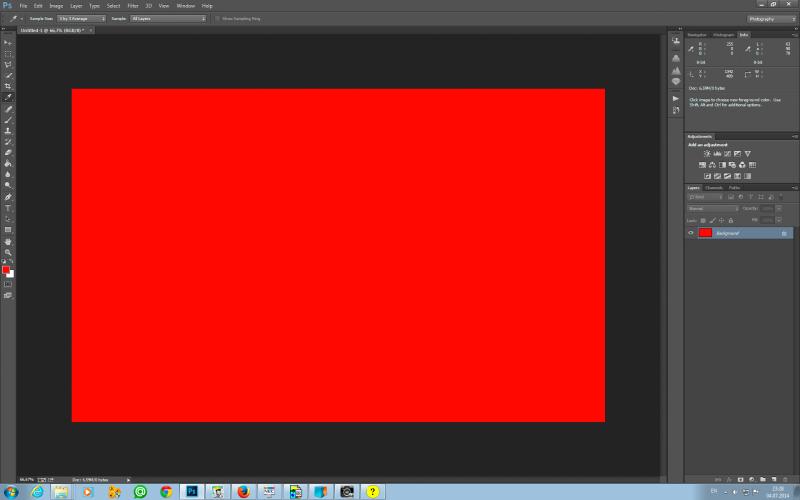Select the Spot Healing Brush tool
The width and height of the screenshot is (800, 500).
pyautogui.click(x=8, y=109)
